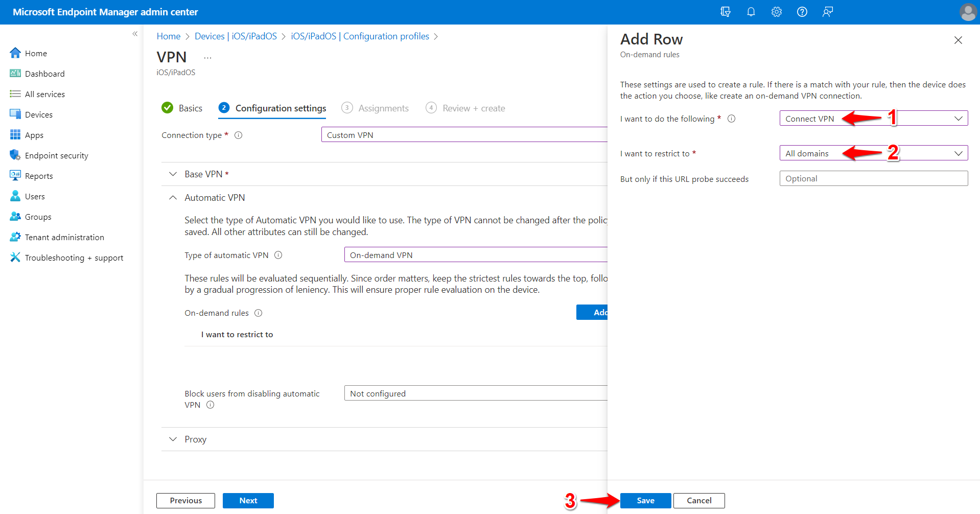
Task: Open the Block users from disabling dropdown
Action: point(476,393)
